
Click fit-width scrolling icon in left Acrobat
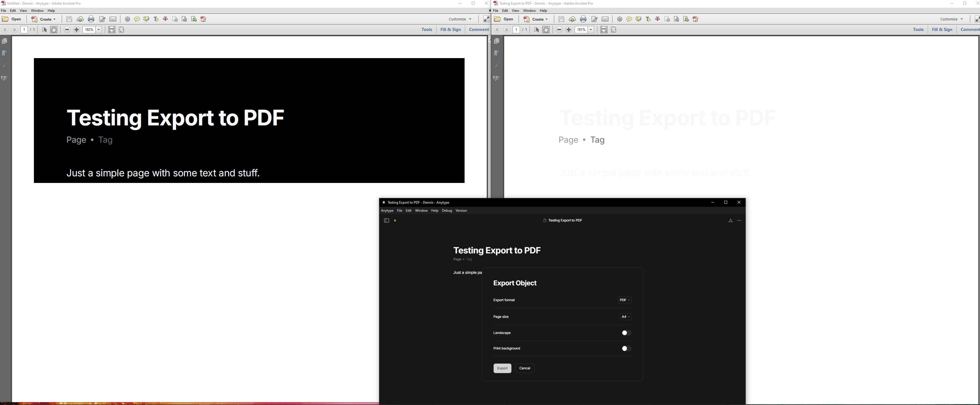(x=111, y=30)
